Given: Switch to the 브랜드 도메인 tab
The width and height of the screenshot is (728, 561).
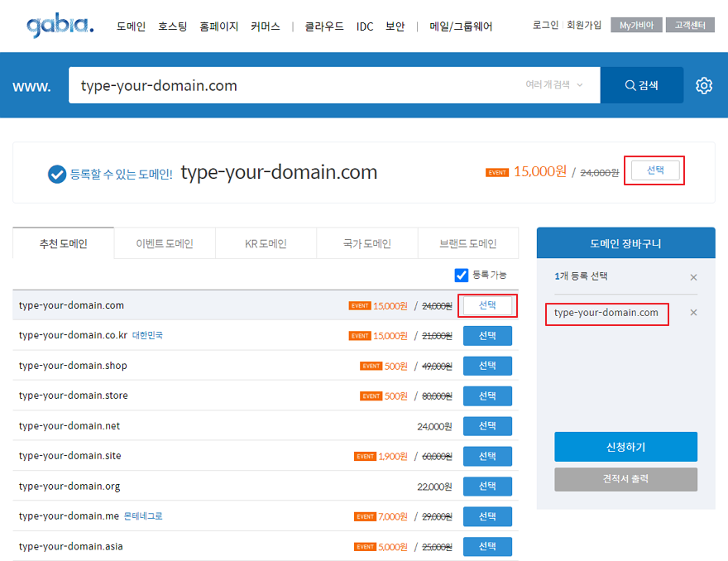Looking at the screenshot, I should (468, 243).
